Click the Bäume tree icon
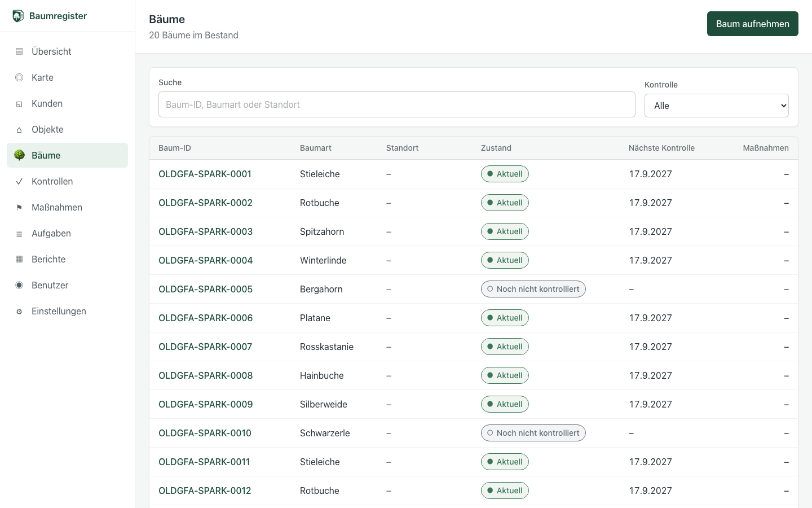The image size is (812, 508). pyautogui.click(x=19, y=155)
